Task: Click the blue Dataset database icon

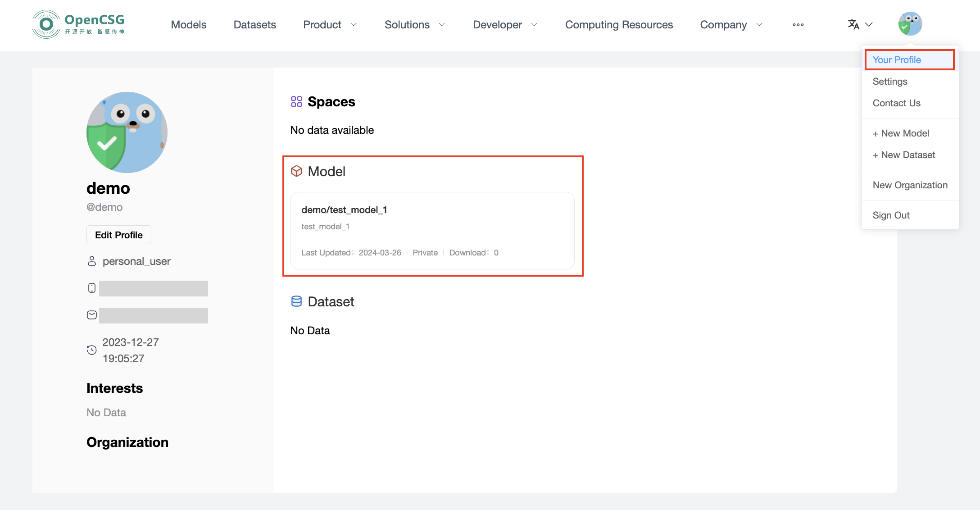Action: 296,301
